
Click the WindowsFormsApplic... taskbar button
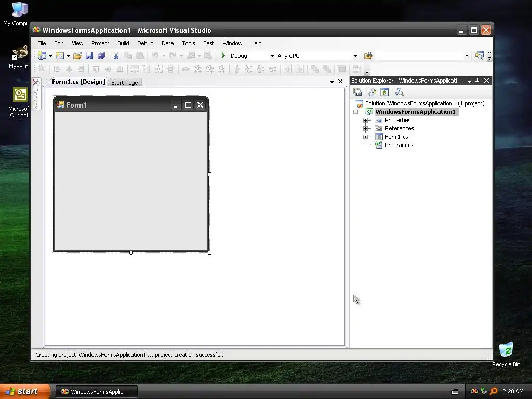(96, 392)
